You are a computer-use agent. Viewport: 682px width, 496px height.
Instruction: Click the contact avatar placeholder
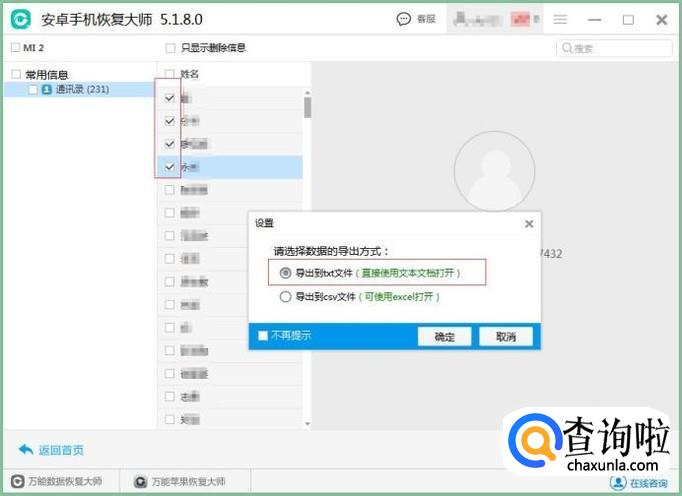pyautogui.click(x=494, y=170)
